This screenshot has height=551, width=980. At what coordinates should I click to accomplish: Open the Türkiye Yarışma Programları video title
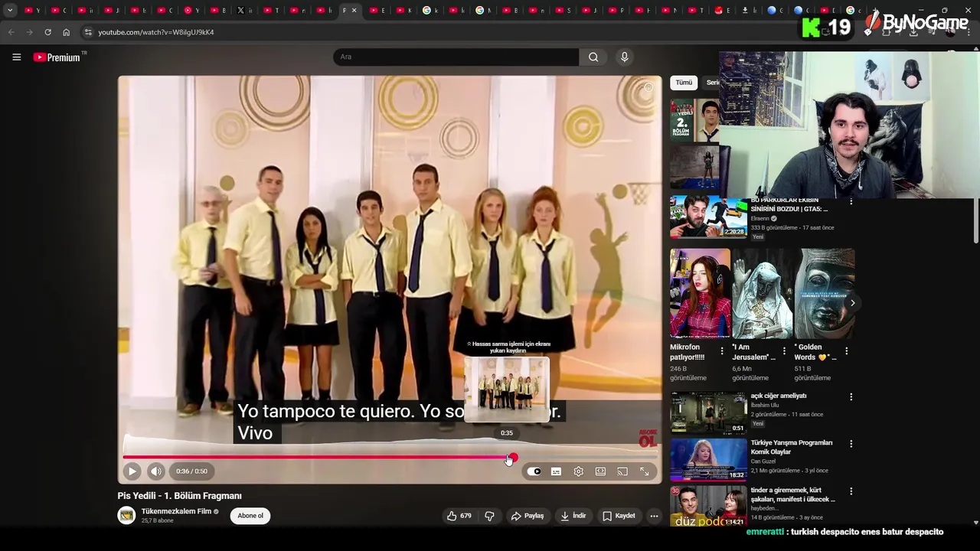click(792, 447)
